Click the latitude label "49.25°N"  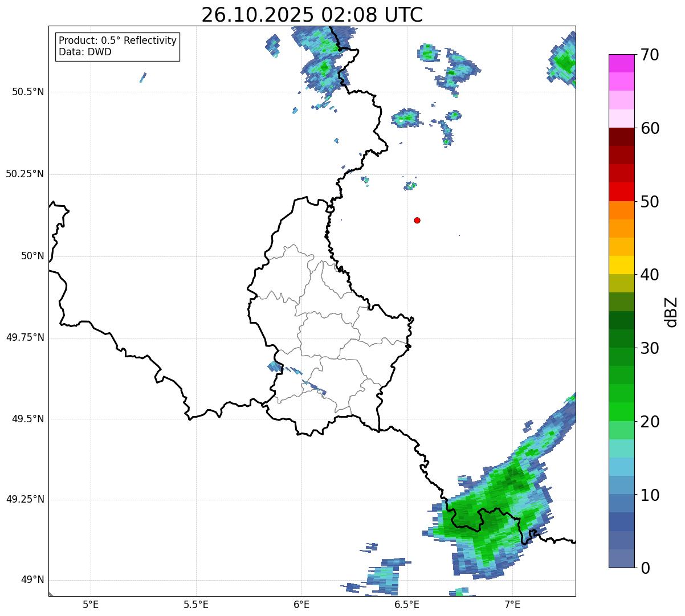[x=25, y=500]
